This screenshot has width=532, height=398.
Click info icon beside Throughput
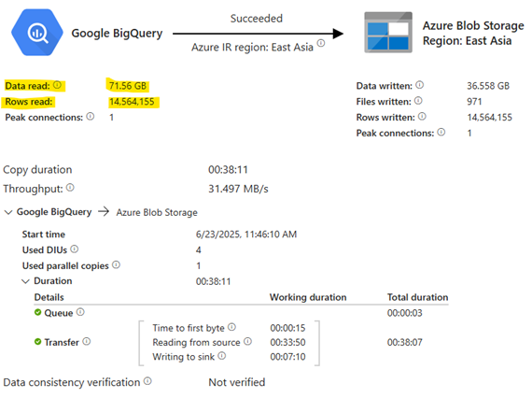(x=70, y=188)
